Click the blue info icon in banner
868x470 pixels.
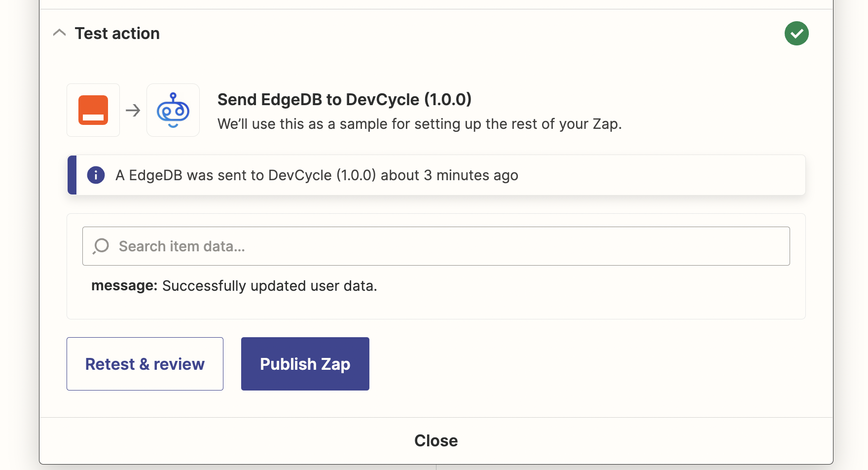click(96, 175)
